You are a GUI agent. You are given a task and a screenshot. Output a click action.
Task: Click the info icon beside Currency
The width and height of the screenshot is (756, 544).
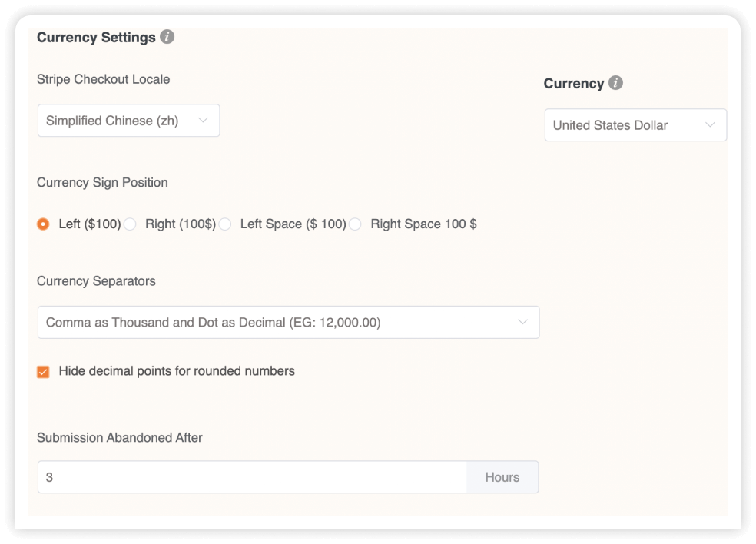[x=615, y=82]
